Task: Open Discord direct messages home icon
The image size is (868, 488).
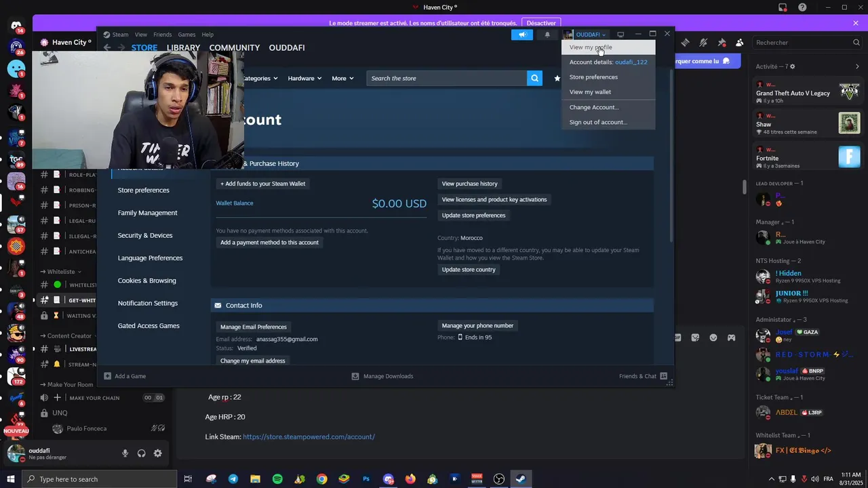Action: tap(16, 27)
